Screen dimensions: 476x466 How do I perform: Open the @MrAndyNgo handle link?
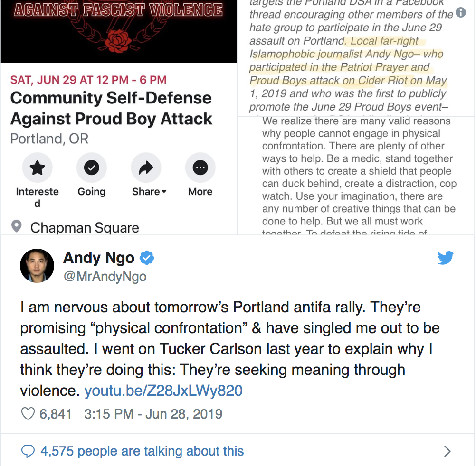pos(105,276)
